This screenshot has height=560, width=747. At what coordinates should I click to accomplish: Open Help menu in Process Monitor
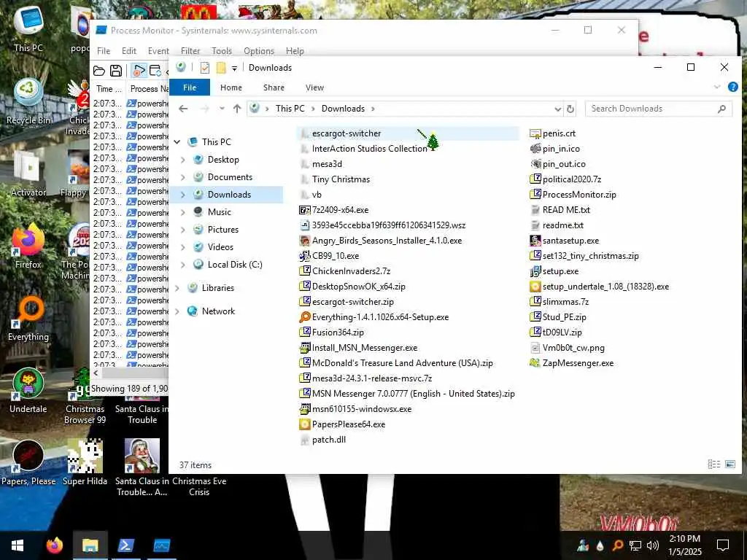tap(295, 51)
